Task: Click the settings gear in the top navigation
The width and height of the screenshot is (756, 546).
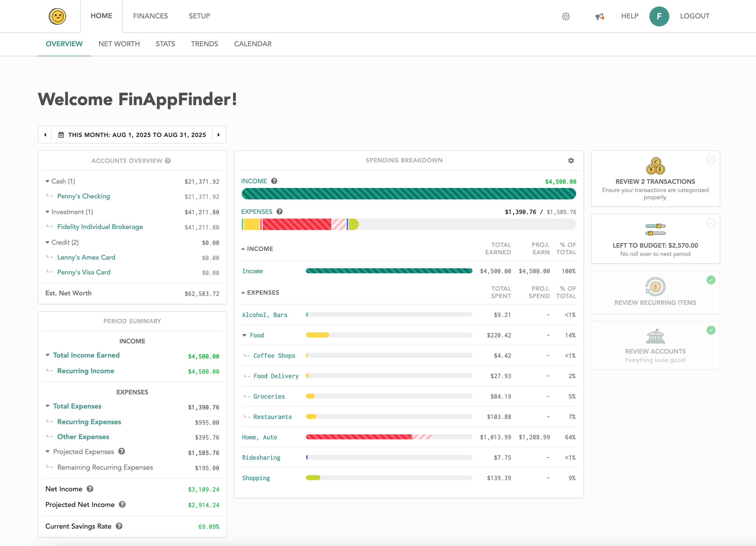Action: click(566, 16)
